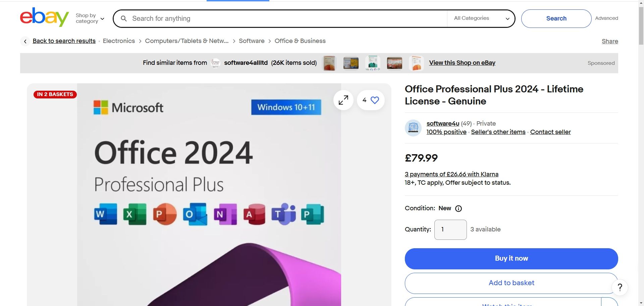Click the Share link
This screenshot has width=644, height=306.
click(610, 41)
